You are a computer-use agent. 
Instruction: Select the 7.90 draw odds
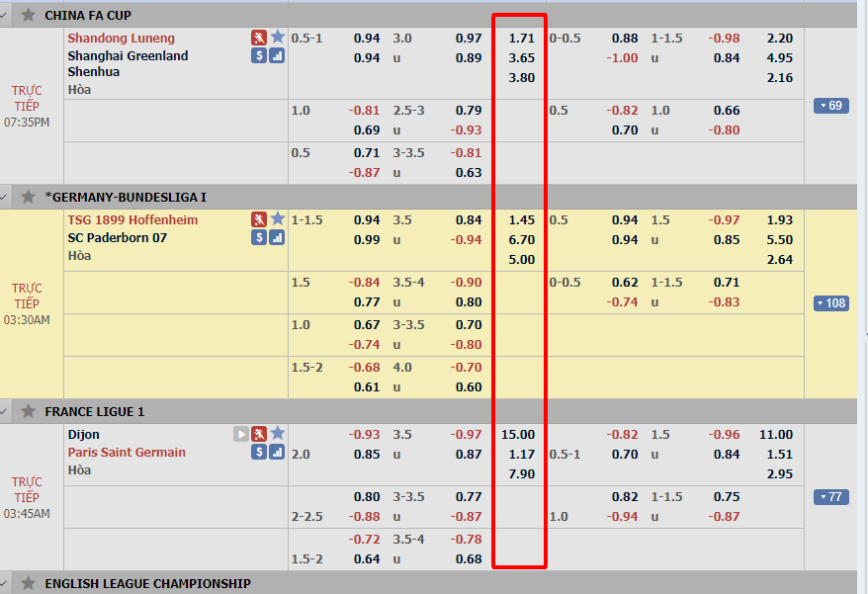click(x=521, y=474)
